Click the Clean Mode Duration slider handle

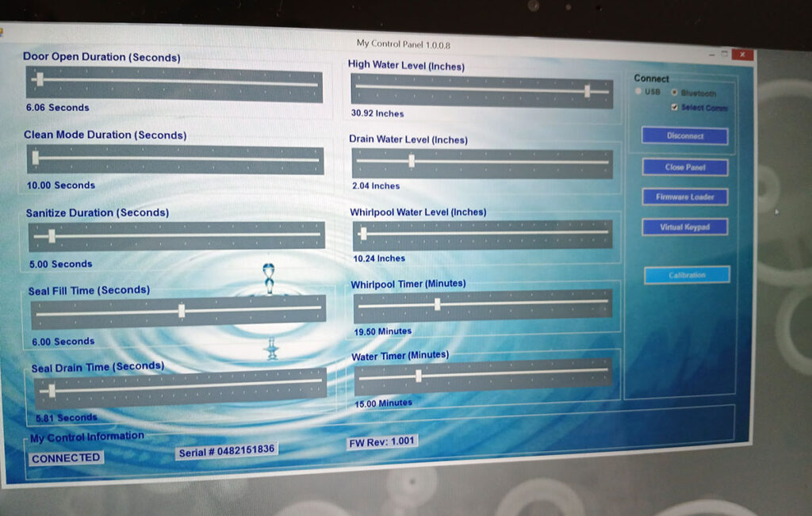[36, 157]
